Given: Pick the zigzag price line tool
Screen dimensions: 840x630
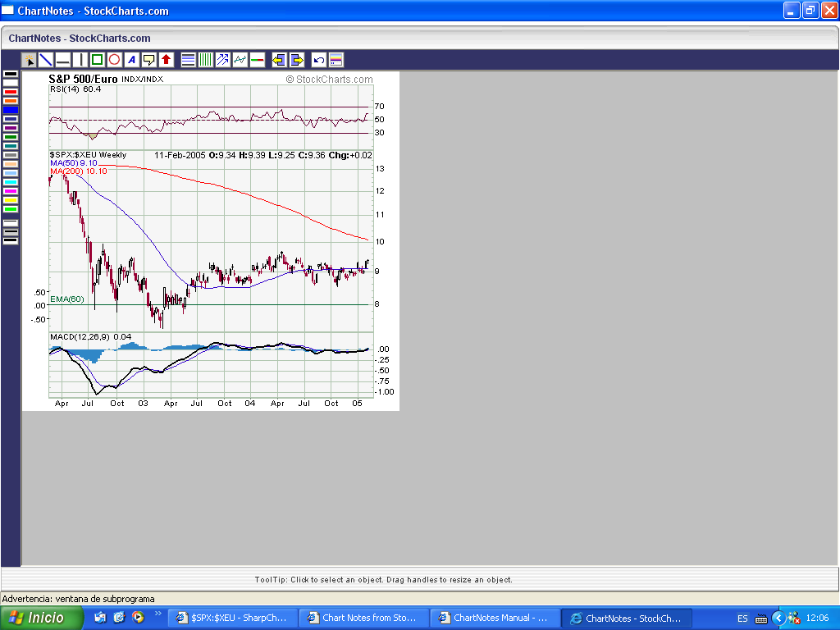Looking at the screenshot, I should coord(240,60).
